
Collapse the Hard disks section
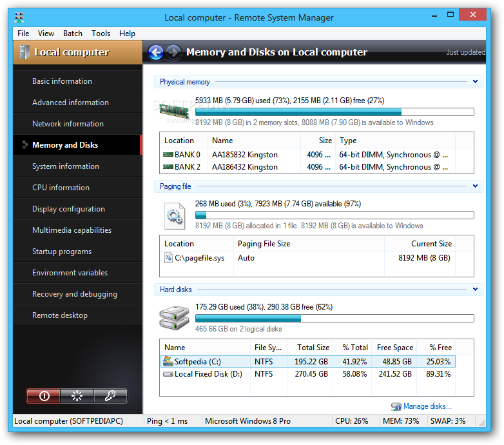pyautogui.click(x=475, y=290)
